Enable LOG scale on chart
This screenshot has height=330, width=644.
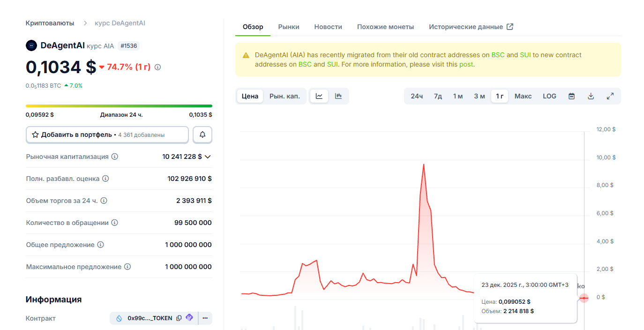click(549, 96)
